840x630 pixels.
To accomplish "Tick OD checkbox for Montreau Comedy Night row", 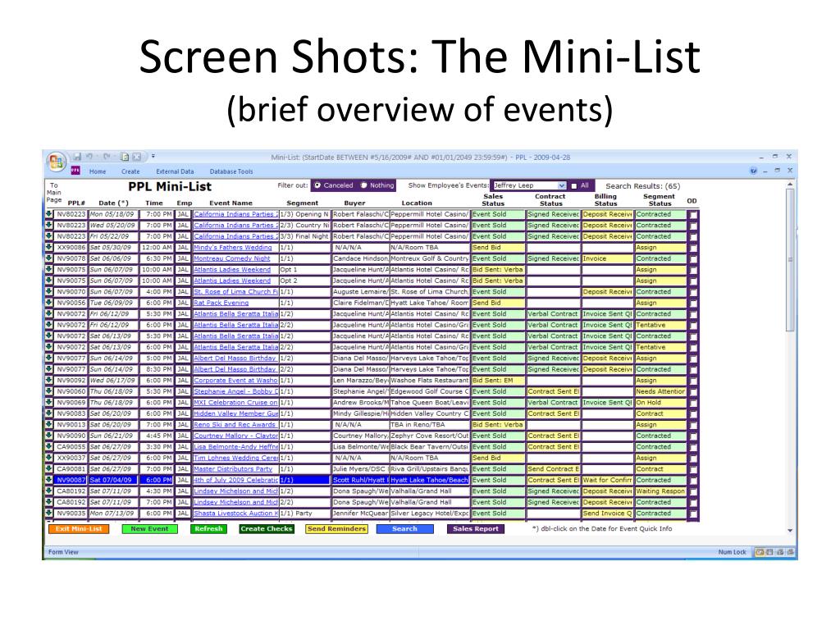I will point(693,258).
